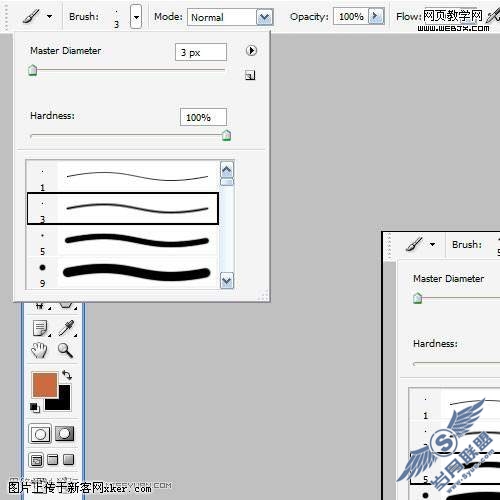Select the Notes tool in toolbox
500x500 pixels.
(x=41, y=329)
